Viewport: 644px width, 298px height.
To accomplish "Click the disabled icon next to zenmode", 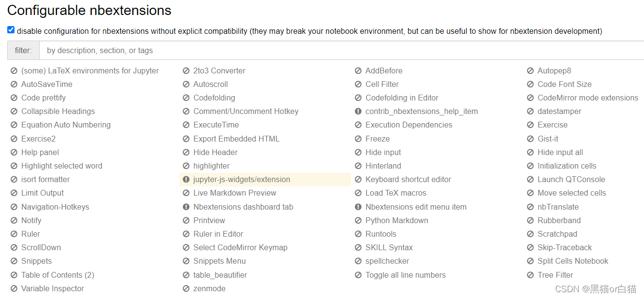I will [x=186, y=289].
